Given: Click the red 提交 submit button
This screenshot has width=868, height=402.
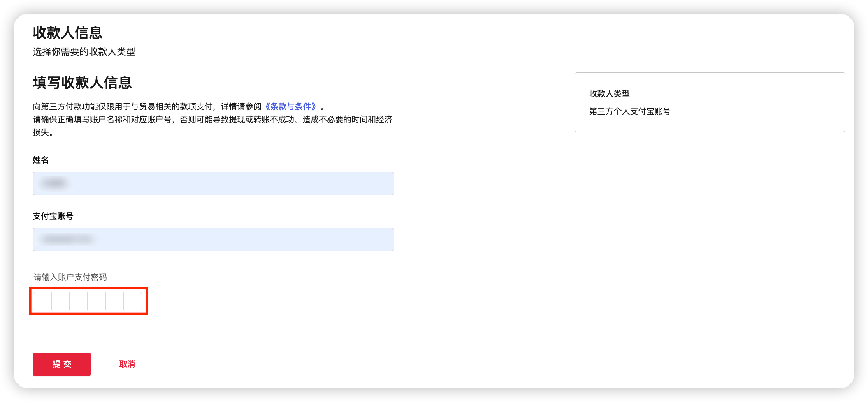Looking at the screenshot, I should pyautogui.click(x=61, y=364).
